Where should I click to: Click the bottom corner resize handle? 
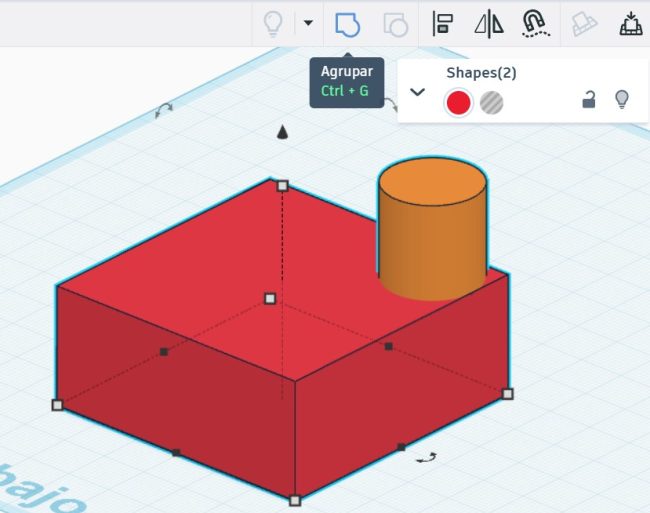point(295,500)
